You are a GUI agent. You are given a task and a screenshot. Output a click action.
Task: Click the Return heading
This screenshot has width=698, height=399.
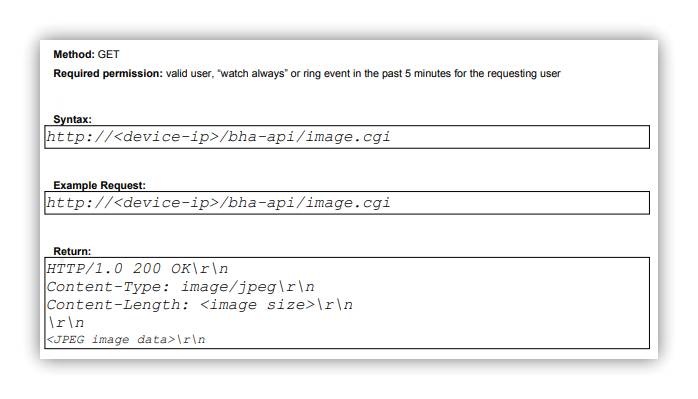point(72,251)
